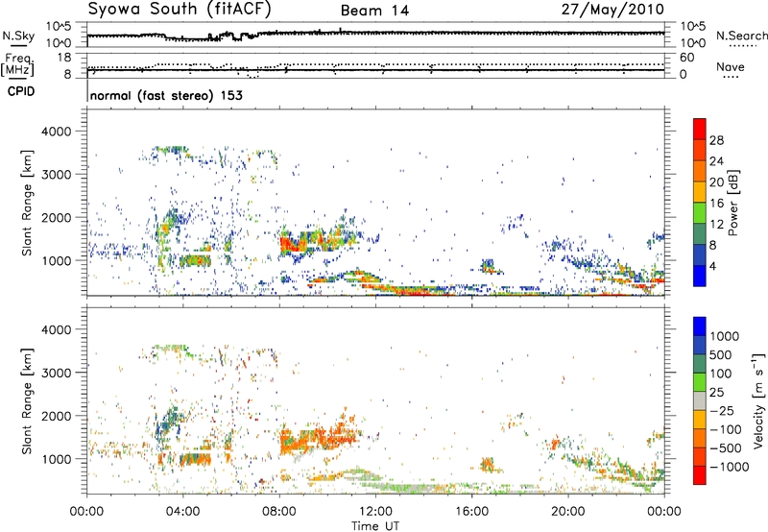Click the "12" label on Power colorbar
The height and width of the screenshot is (532, 768).
[716, 225]
